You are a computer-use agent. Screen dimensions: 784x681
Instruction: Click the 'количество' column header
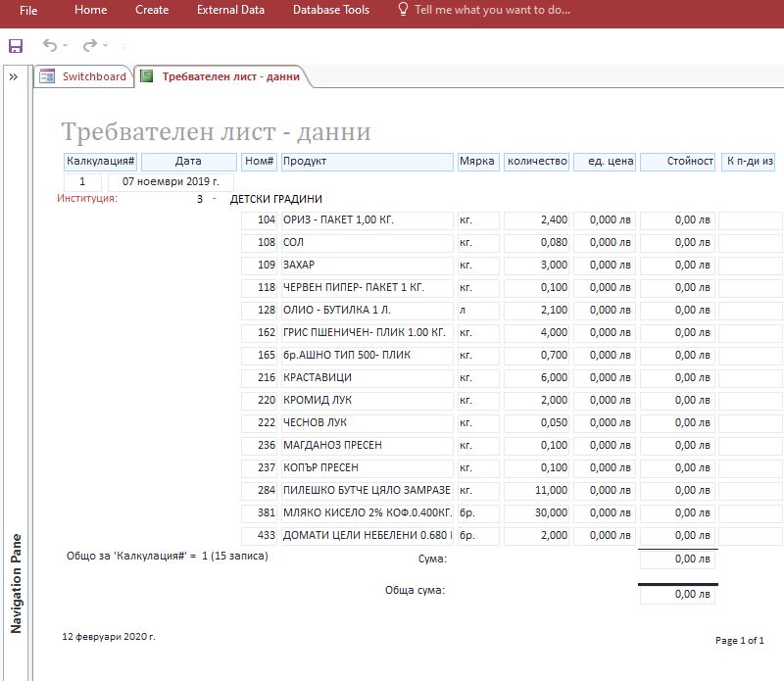click(x=536, y=162)
